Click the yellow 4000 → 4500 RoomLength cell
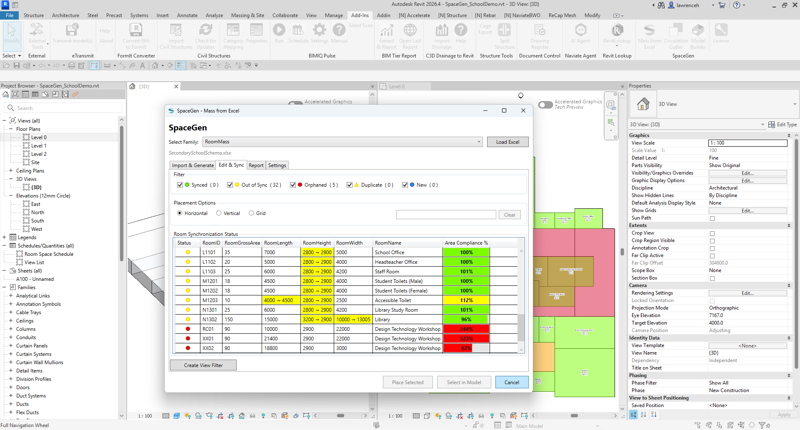This screenshot has width=800, height=430. (281, 300)
